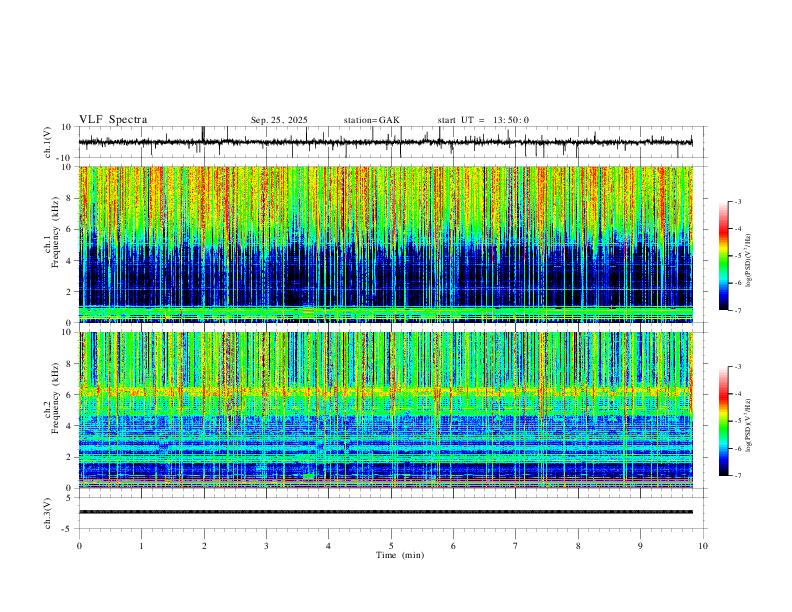Click time axis tick label '0'
Image resolution: width=792 pixels, height=612 pixels.
click(79, 546)
